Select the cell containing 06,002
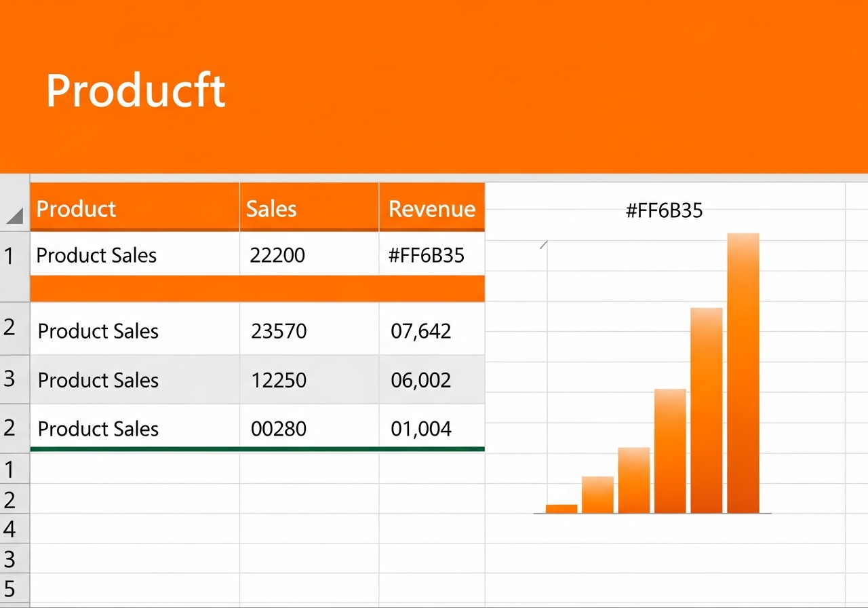 pos(432,379)
